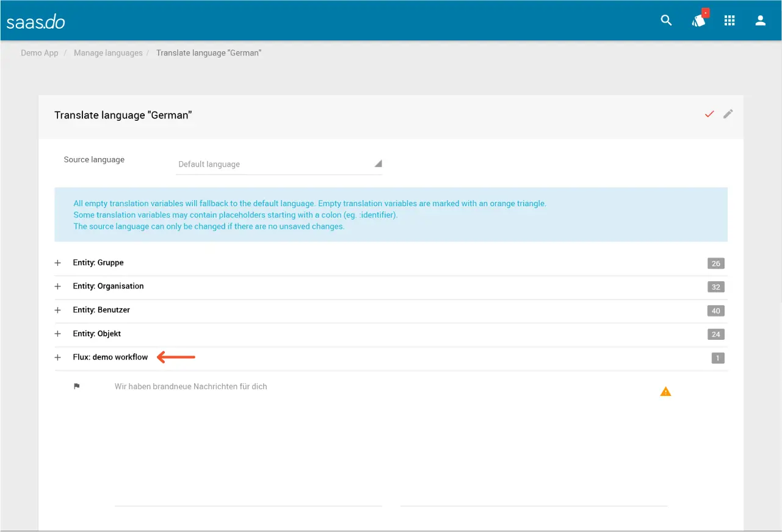Open the notifications icon with red badge

pos(698,21)
